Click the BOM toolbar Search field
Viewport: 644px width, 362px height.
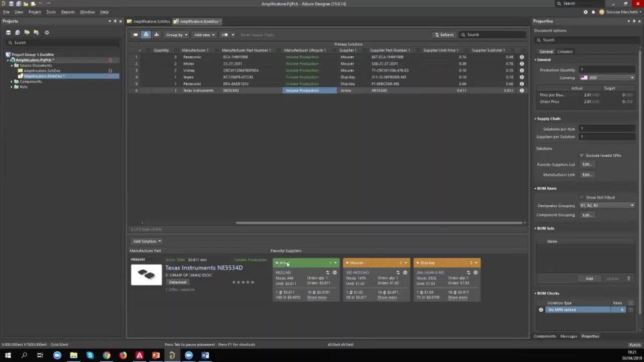pyautogui.click(x=493, y=35)
